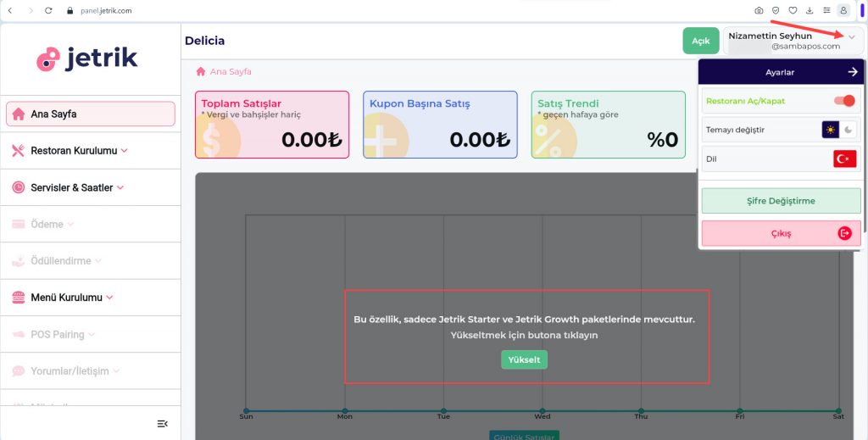
Task: Click the browser reload icon
Action: [x=48, y=10]
